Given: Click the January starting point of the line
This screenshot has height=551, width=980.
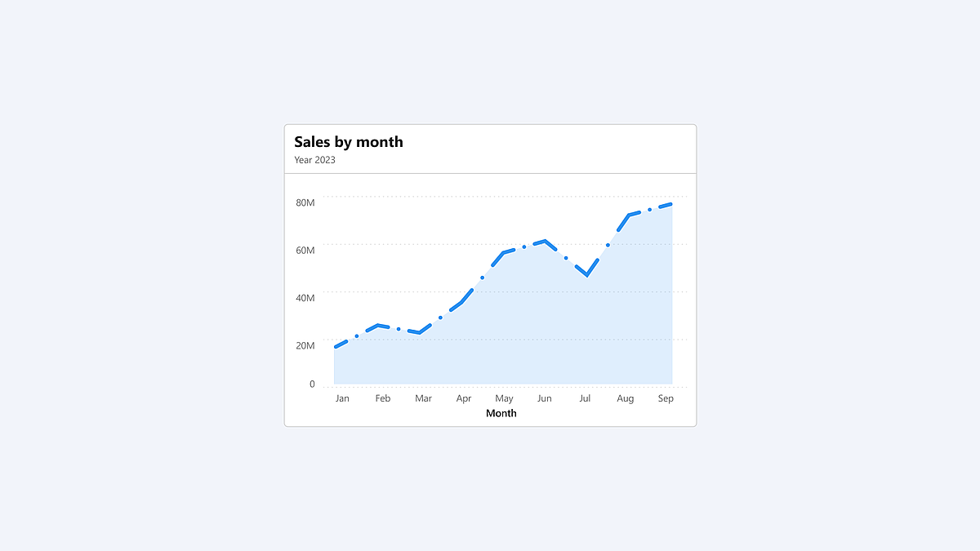Looking at the screenshot, I should pyautogui.click(x=336, y=347).
